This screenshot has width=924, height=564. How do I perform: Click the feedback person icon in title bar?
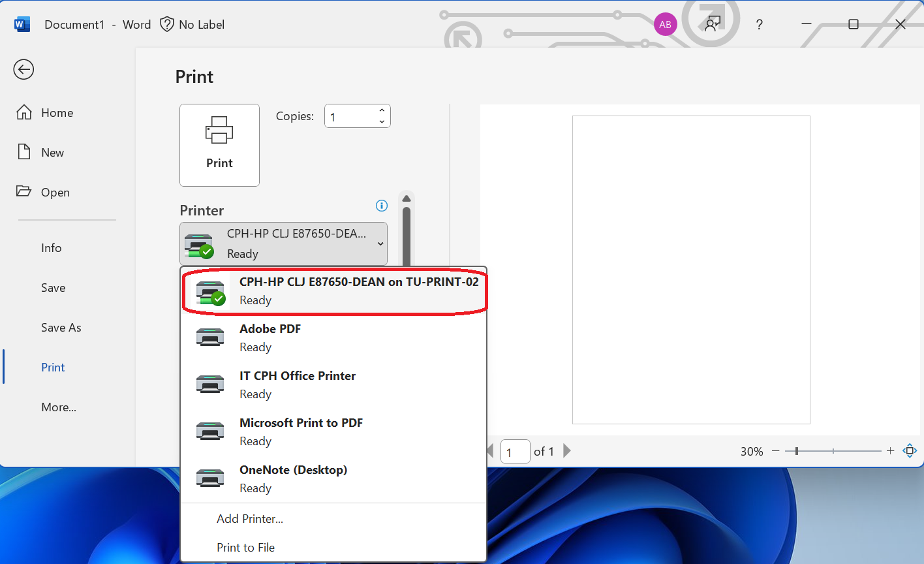pos(712,24)
